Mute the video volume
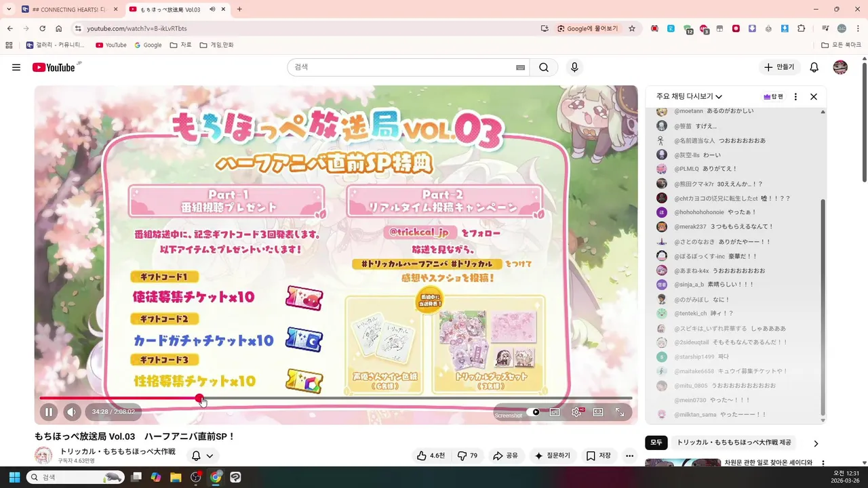 (x=73, y=411)
